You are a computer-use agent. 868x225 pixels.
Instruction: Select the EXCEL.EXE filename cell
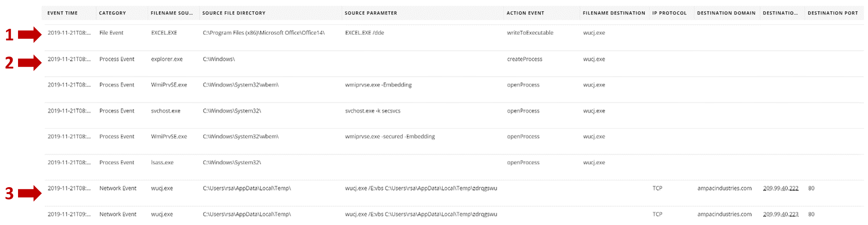164,33
